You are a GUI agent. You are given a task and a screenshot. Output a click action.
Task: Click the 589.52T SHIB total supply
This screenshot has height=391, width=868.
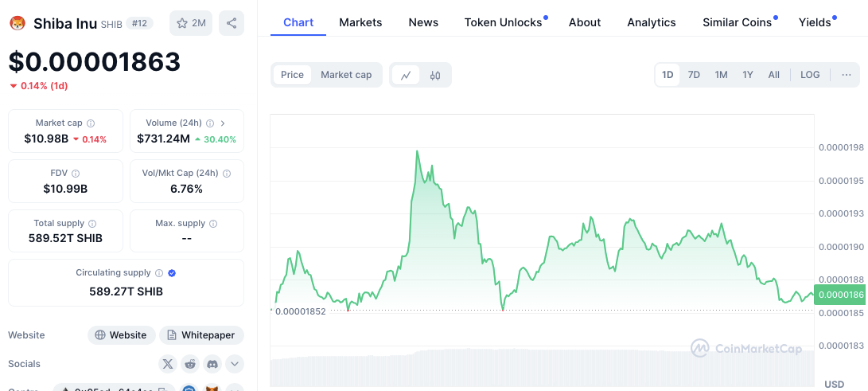(65, 239)
